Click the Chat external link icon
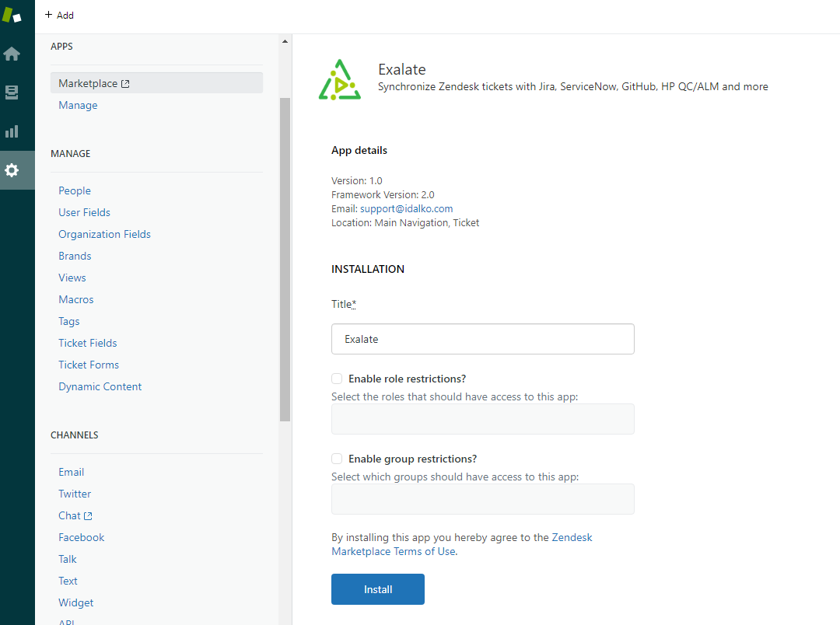840x625 pixels. (x=89, y=515)
